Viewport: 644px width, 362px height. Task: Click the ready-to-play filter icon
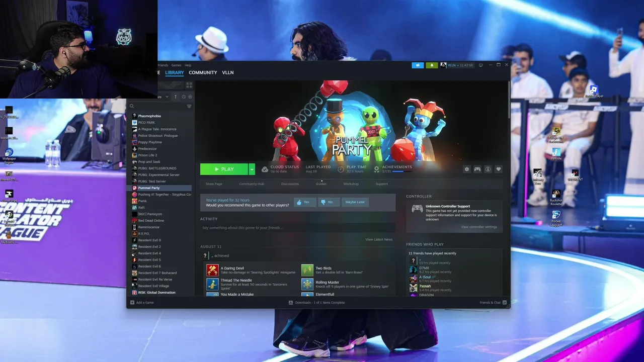[x=190, y=97]
